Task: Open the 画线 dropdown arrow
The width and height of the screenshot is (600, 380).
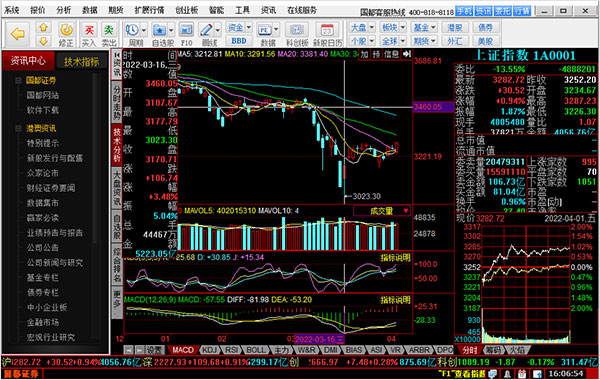Action: click(x=218, y=30)
